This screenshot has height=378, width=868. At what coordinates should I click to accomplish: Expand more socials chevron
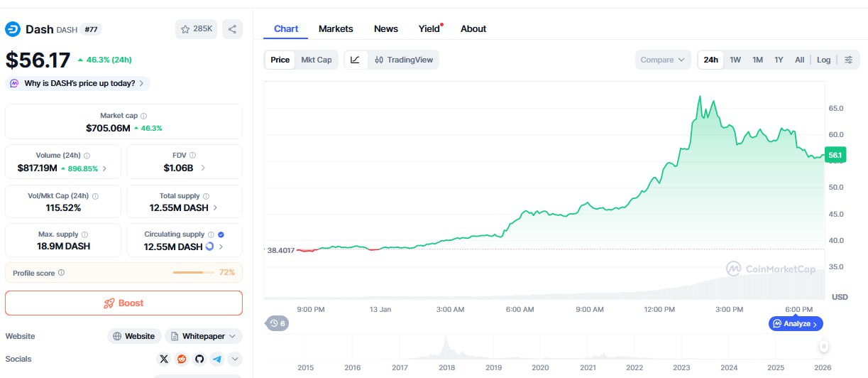[x=235, y=359]
